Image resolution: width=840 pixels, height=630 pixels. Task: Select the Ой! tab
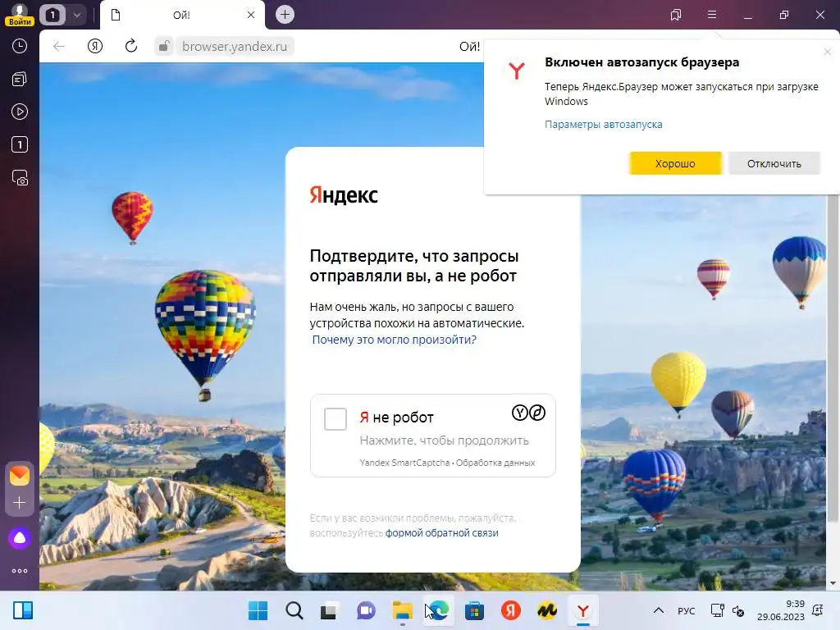coord(182,15)
